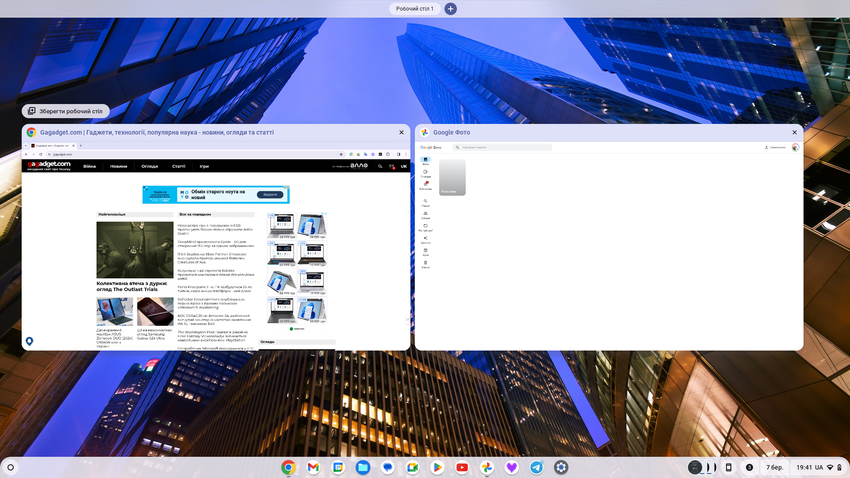
Task: Close the Google Фото window
Action: coord(795,132)
